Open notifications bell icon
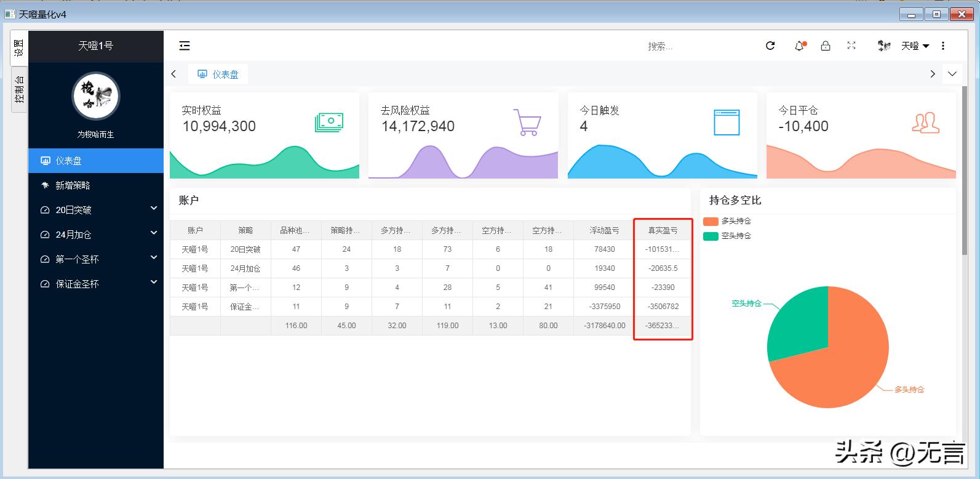 pyautogui.click(x=799, y=46)
